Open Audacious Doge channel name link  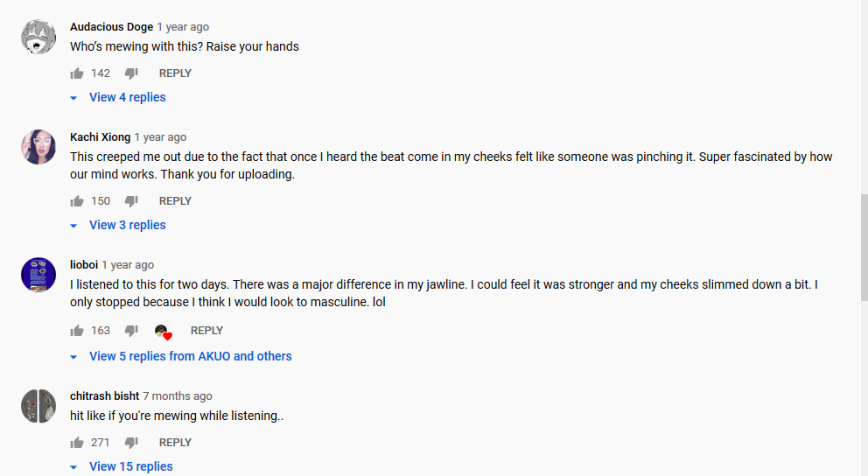tap(111, 27)
